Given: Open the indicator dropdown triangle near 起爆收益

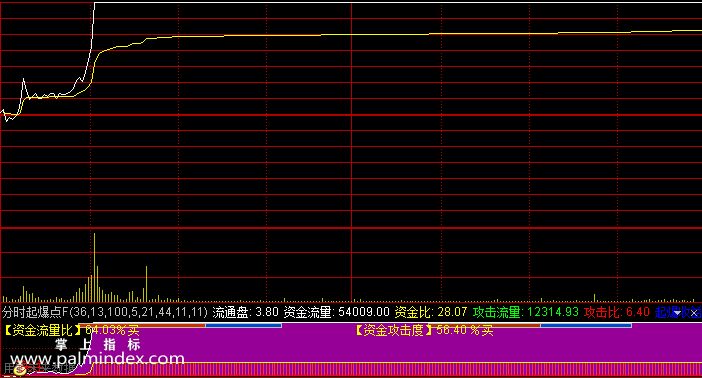Looking at the screenshot, I should [677, 312].
